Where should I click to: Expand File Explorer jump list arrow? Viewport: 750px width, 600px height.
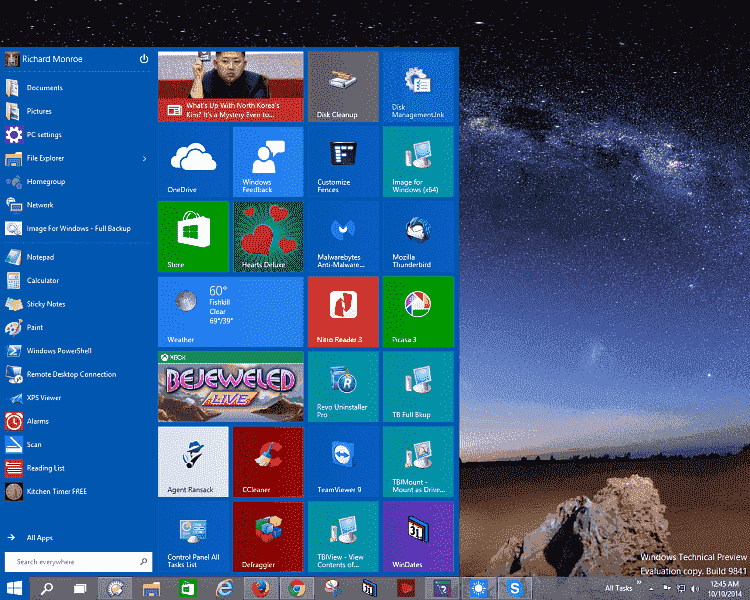tap(144, 158)
